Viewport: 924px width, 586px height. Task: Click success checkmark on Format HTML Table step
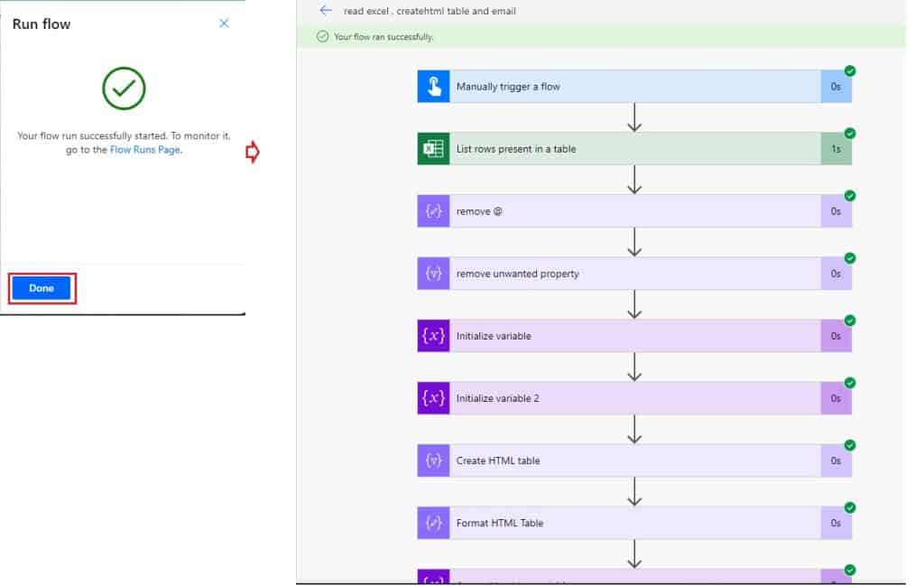click(x=850, y=507)
